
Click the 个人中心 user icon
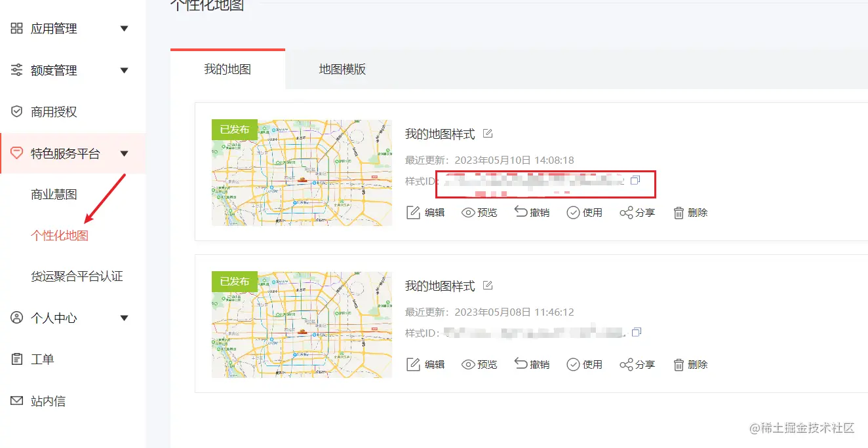point(17,318)
